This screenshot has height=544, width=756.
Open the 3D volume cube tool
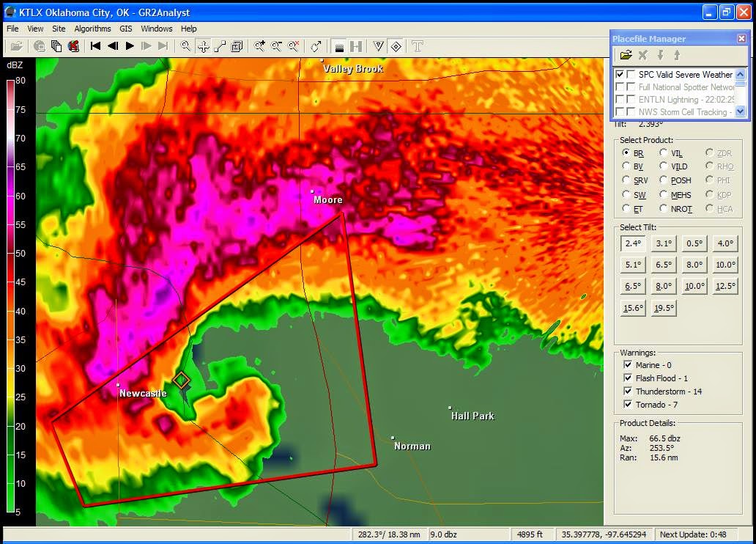[x=237, y=46]
